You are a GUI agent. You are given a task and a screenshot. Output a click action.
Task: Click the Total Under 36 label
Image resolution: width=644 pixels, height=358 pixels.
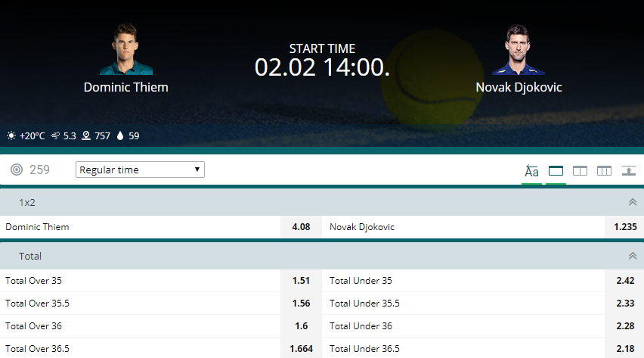361,326
